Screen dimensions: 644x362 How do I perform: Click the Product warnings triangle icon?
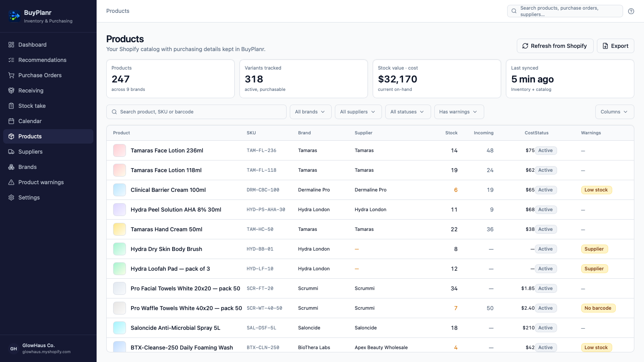pos(11,182)
